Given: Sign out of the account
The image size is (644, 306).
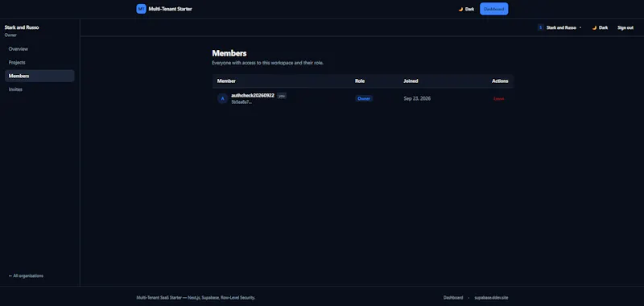Looking at the screenshot, I should click(x=625, y=27).
